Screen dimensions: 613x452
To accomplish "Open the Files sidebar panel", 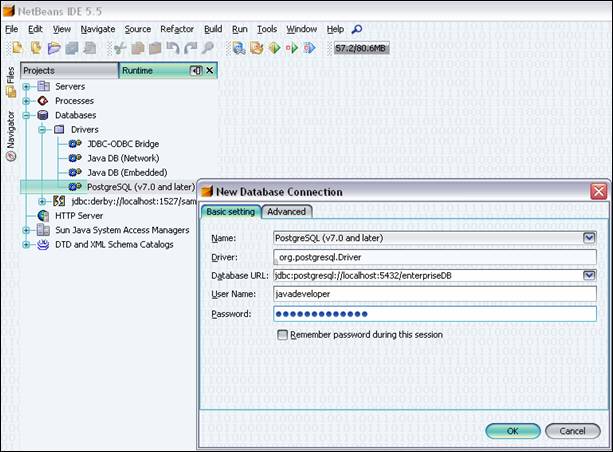I will [x=11, y=81].
